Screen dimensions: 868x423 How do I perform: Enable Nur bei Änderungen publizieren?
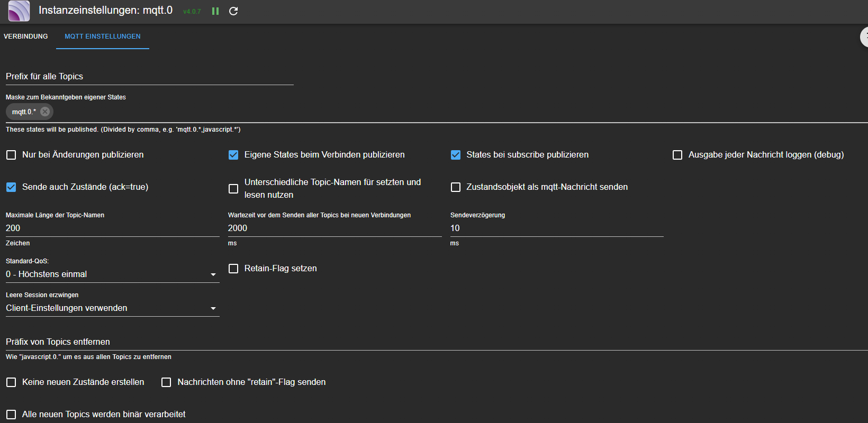[11, 155]
